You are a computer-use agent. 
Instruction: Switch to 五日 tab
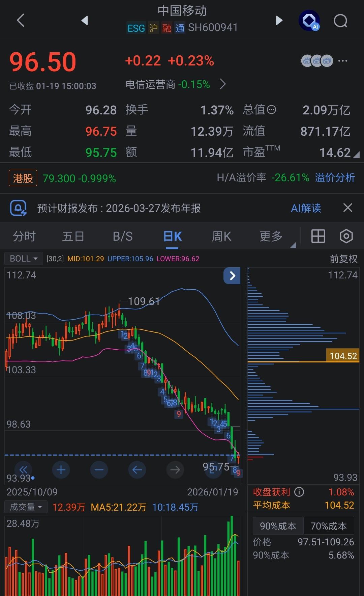73,236
